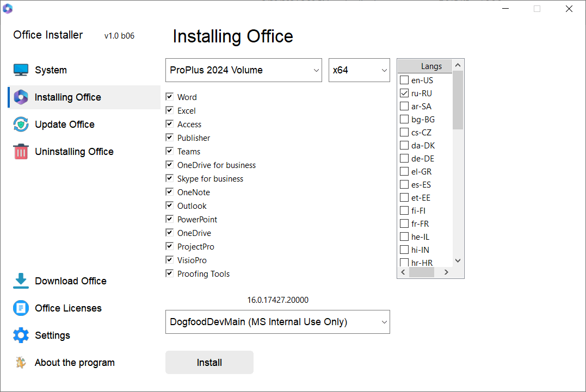The width and height of the screenshot is (586, 392).
Task: Click the Installing Office logo icon
Action: click(x=21, y=97)
